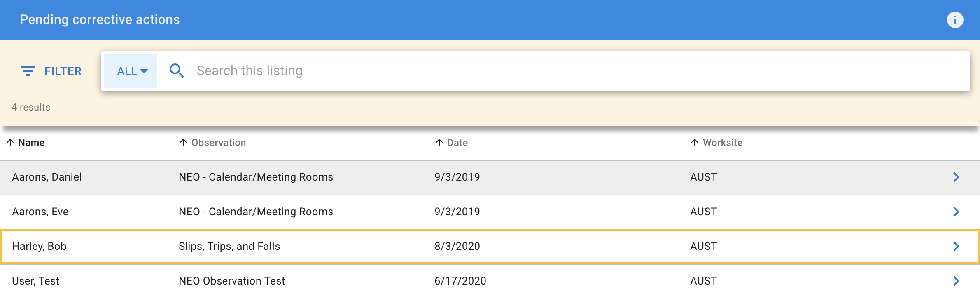Sort by Observation column header
The height and width of the screenshot is (301, 980).
219,143
